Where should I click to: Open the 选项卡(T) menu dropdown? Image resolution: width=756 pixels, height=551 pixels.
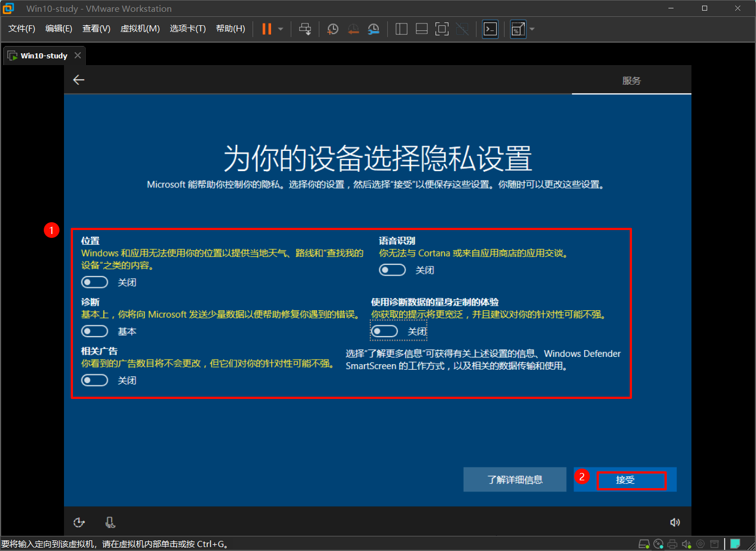pos(187,29)
